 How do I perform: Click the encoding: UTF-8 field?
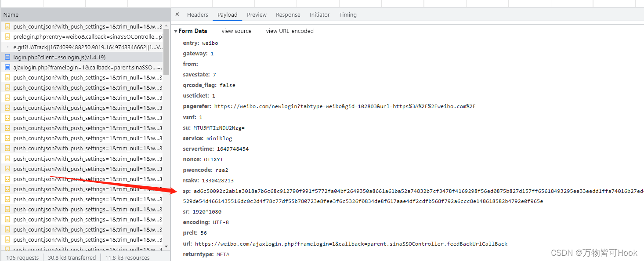pyautogui.click(x=206, y=222)
